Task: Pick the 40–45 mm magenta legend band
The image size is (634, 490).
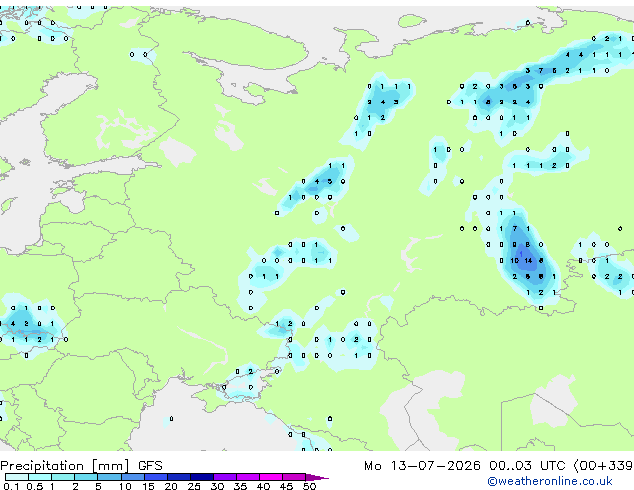Action: (271, 477)
